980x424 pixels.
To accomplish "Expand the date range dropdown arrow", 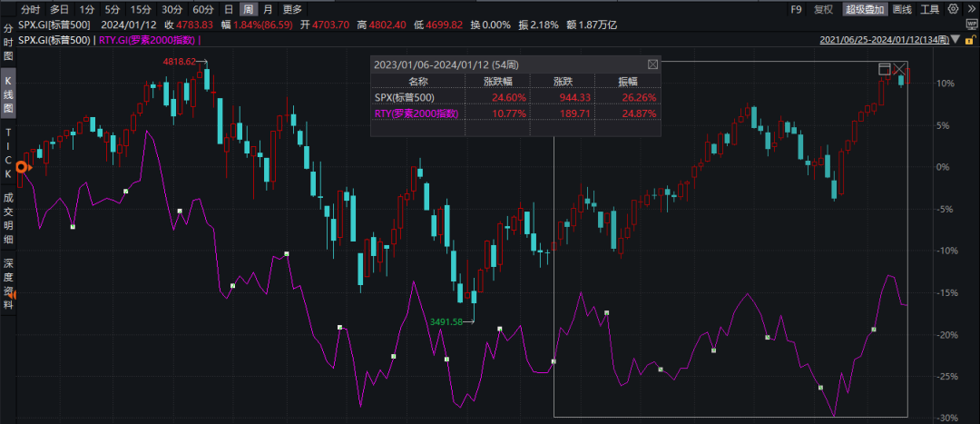I will (953, 40).
